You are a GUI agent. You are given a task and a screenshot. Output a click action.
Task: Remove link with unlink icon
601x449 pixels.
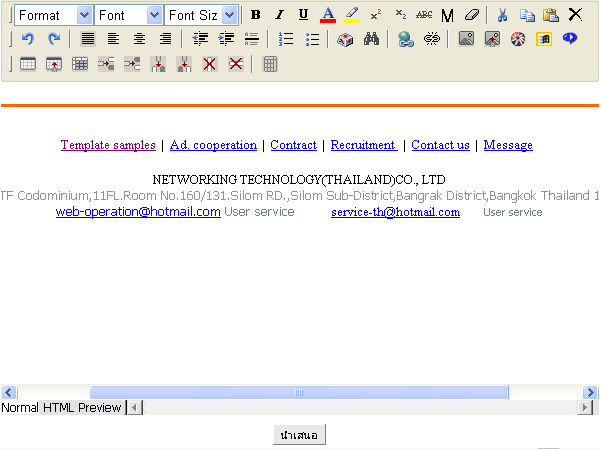tap(432, 39)
